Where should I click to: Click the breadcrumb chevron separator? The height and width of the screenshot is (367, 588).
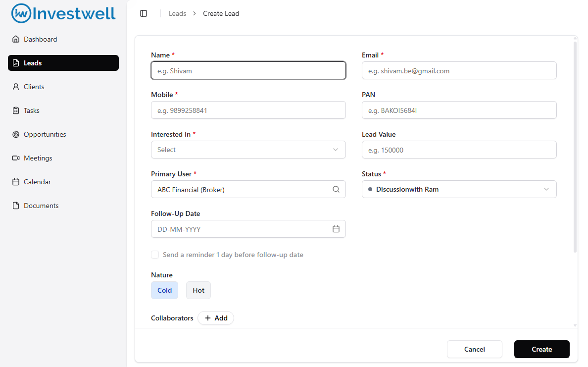click(194, 13)
